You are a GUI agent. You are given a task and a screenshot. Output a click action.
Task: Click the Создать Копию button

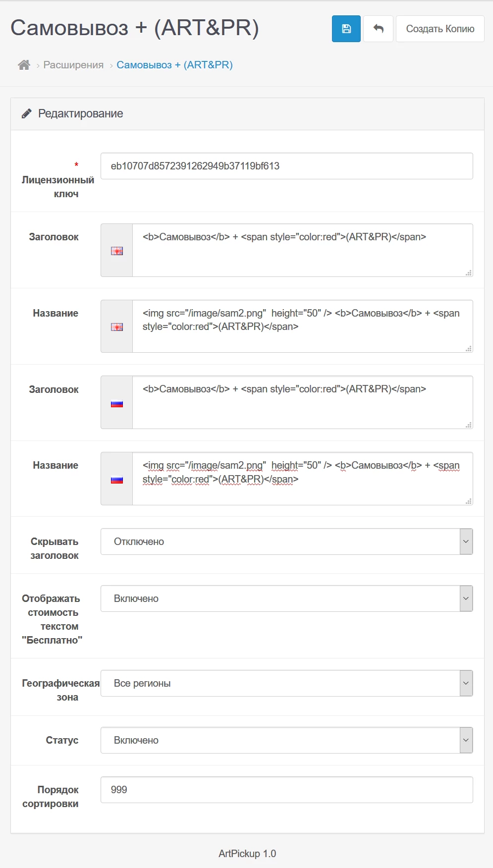[440, 29]
